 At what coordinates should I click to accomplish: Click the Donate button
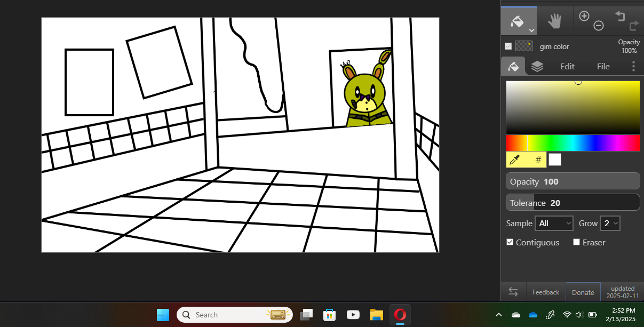(583, 292)
